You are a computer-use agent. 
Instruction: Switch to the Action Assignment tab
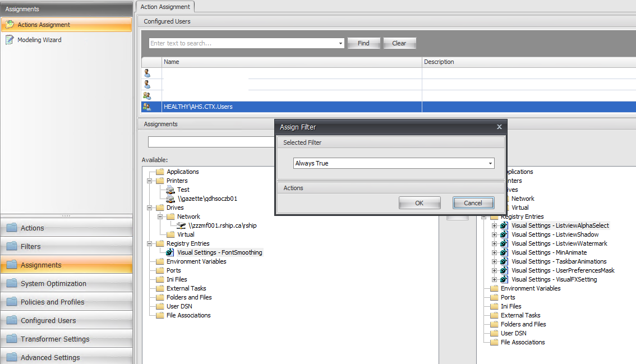165,7
